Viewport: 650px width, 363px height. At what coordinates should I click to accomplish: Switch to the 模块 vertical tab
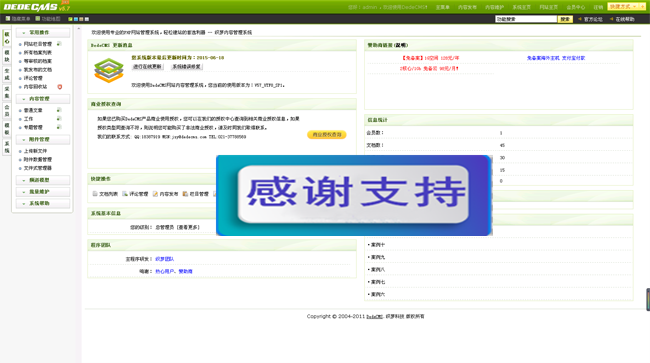point(7,56)
